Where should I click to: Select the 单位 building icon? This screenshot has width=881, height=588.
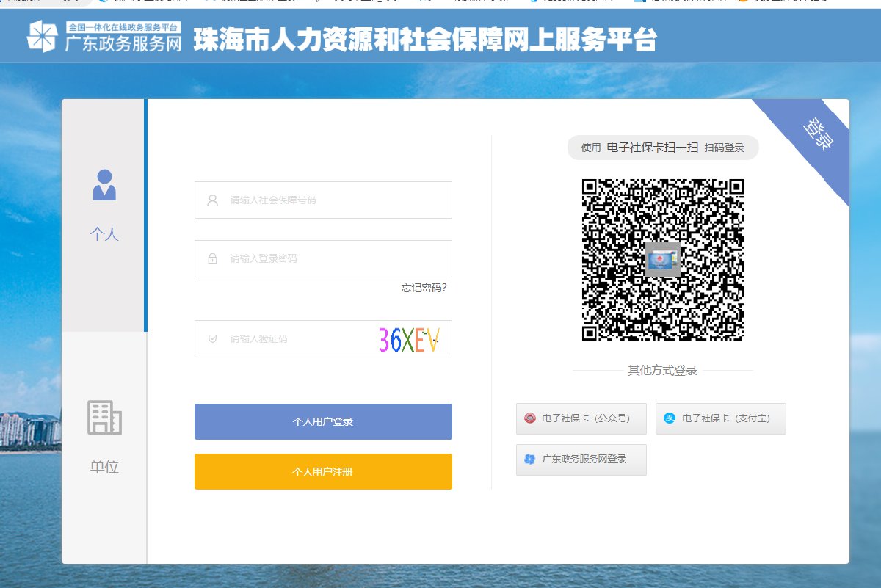click(x=104, y=417)
